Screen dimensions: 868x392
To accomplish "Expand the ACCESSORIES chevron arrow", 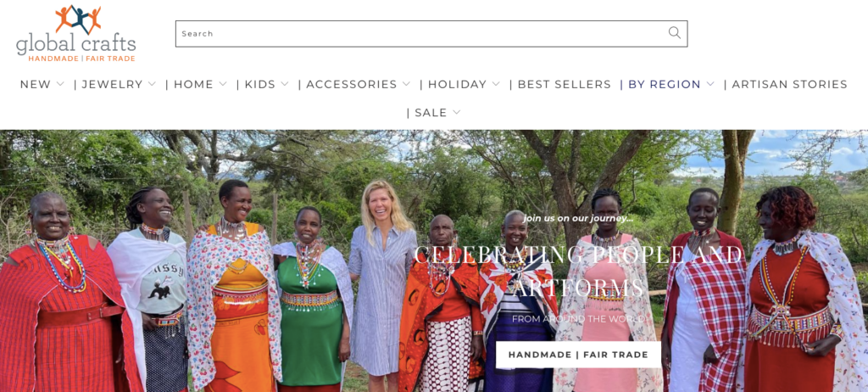I will click(x=406, y=84).
